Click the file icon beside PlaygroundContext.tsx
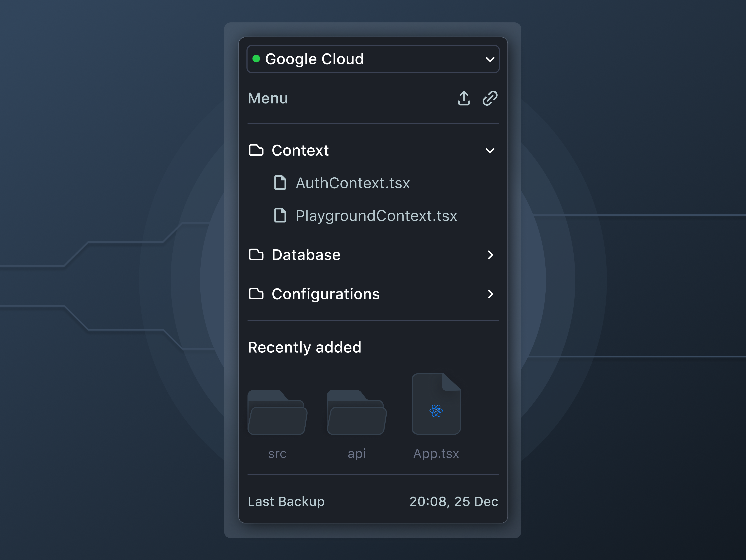Viewport: 746px width, 560px height. [280, 216]
